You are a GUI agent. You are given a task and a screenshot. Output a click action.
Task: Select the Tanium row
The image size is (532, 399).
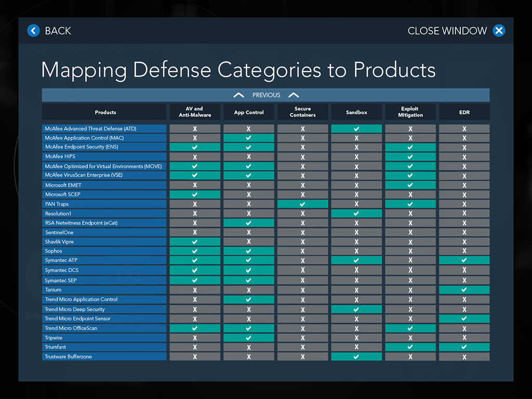[104, 290]
